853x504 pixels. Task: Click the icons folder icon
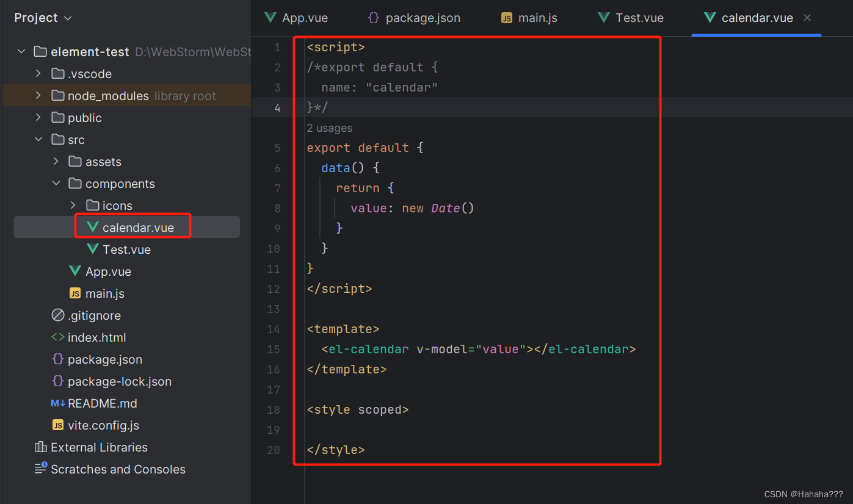pos(93,206)
